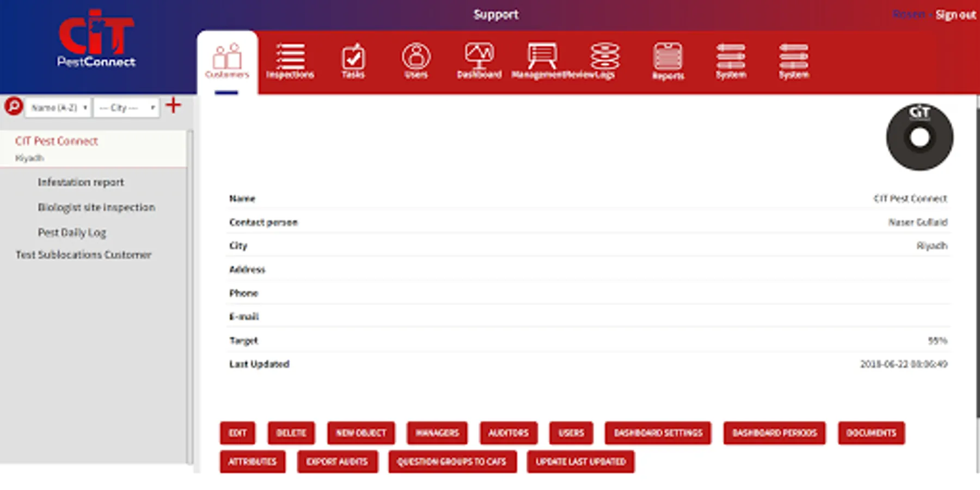Click the Naser Gullaid contact value
This screenshot has height=490, width=980.
pos(918,222)
